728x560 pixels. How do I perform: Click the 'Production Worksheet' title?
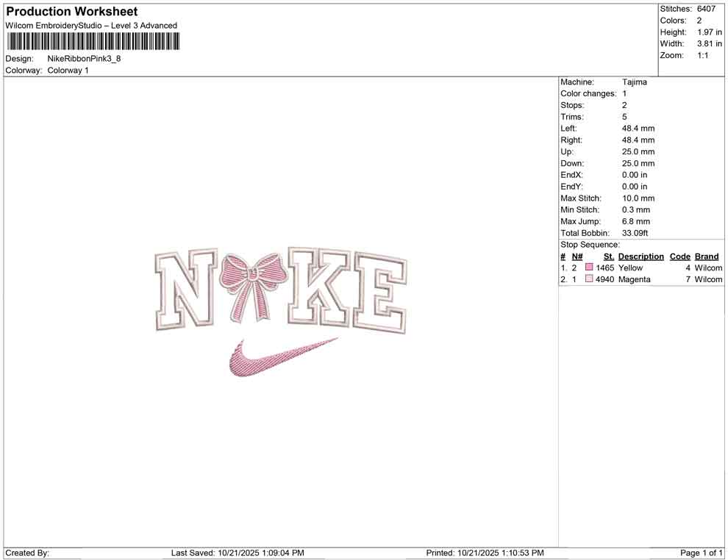pos(72,12)
